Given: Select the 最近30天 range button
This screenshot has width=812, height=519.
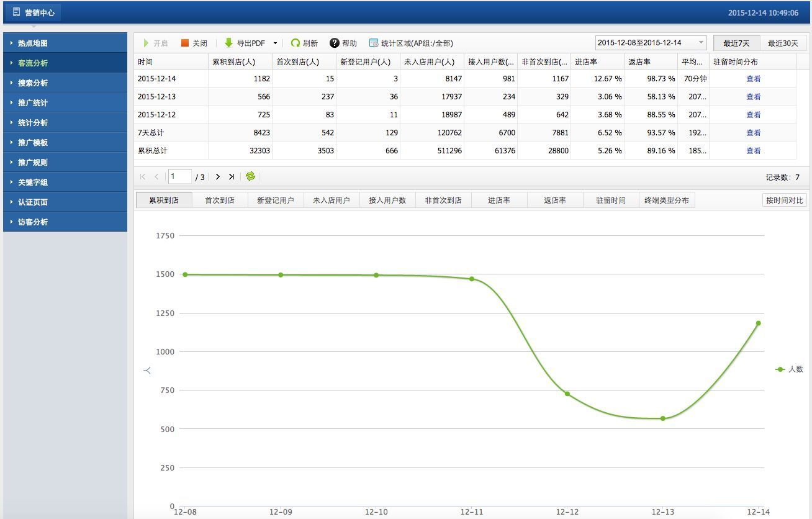Looking at the screenshot, I should (783, 43).
